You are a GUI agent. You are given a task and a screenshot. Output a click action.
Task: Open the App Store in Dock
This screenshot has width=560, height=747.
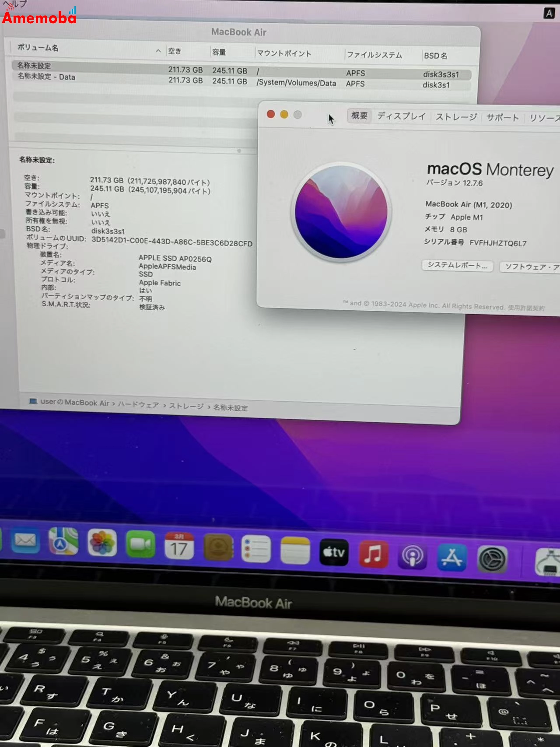click(451, 558)
